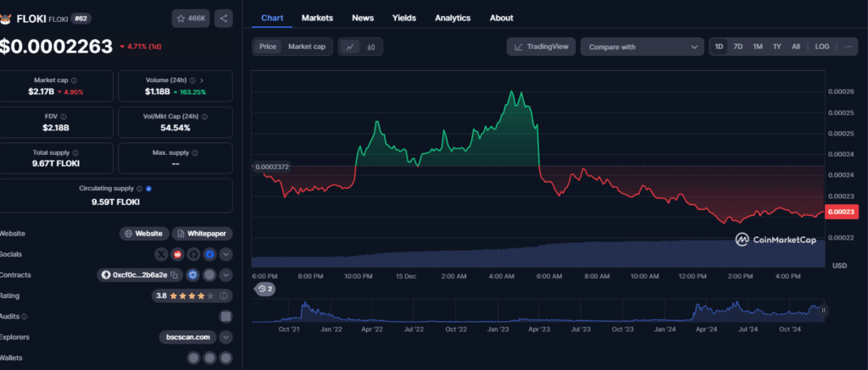
Task: Add FLOKI to watchlist via star button
Action: (191, 19)
